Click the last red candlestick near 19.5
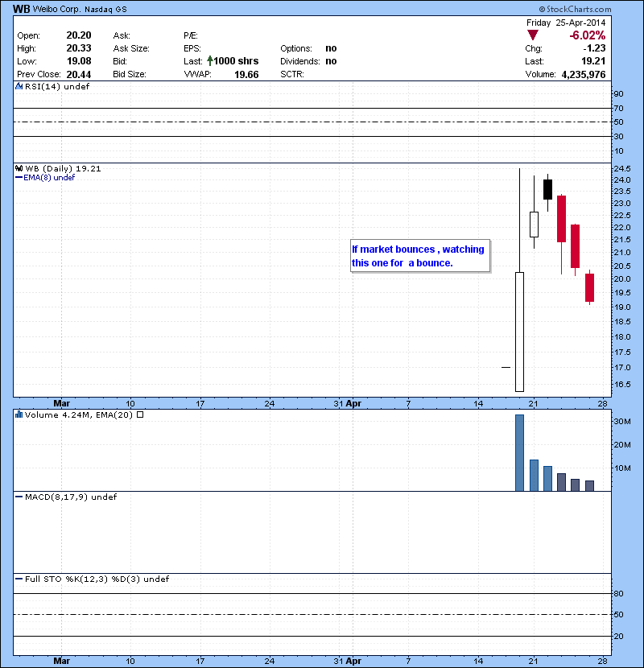 (x=589, y=287)
